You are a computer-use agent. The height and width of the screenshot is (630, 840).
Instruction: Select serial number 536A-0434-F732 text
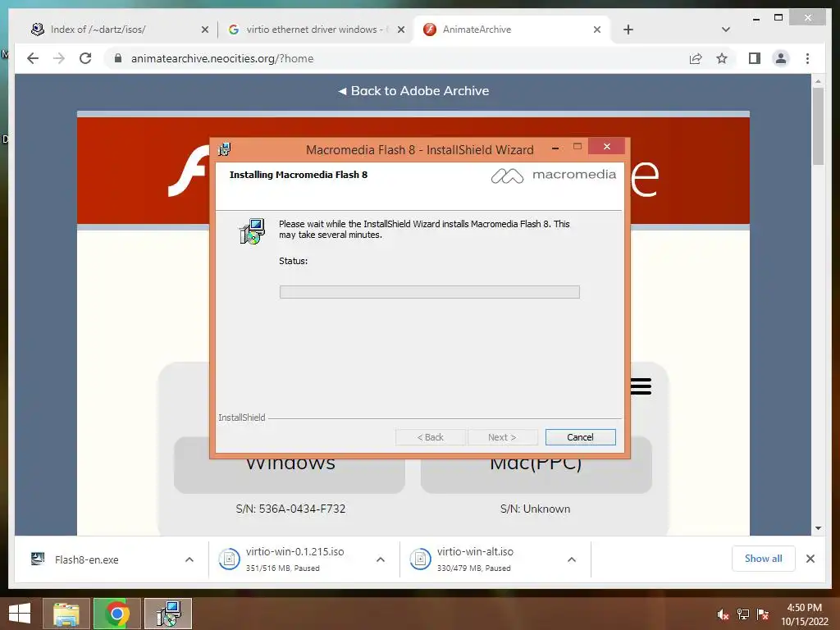tap(302, 509)
